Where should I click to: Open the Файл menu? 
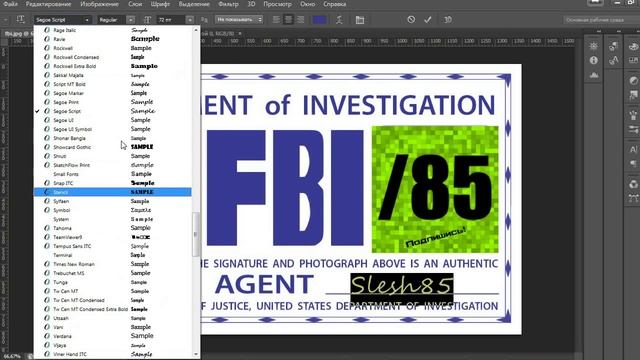coord(11,4)
